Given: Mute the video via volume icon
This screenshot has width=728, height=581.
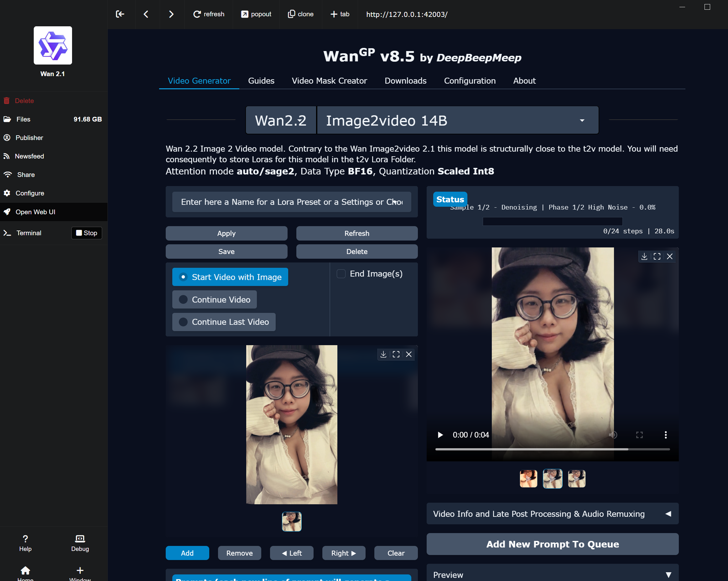Looking at the screenshot, I should coord(613,435).
